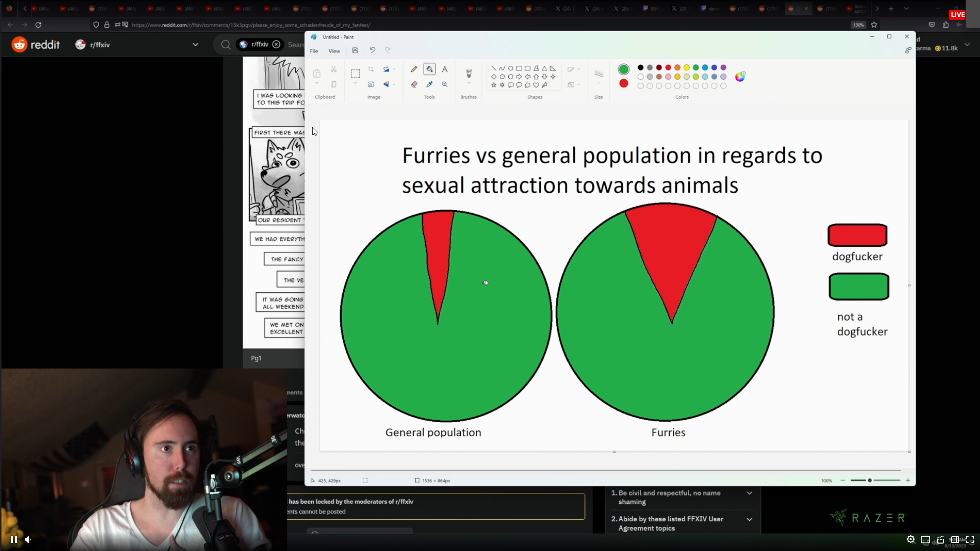Select the Triangle shape
The width and height of the screenshot is (980, 551).
(544, 68)
